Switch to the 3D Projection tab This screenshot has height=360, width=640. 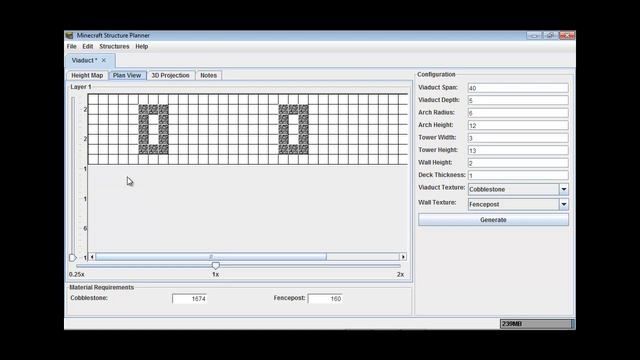tap(171, 76)
